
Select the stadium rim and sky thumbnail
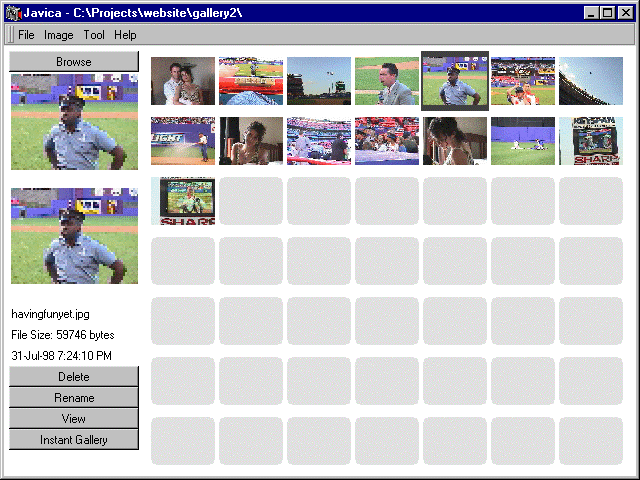pos(591,81)
